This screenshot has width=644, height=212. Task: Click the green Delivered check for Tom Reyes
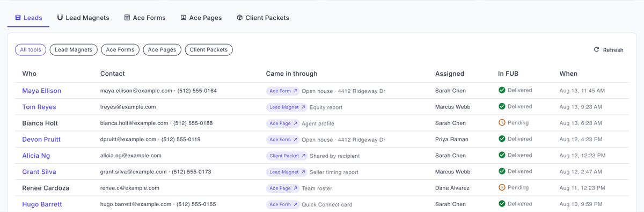pyautogui.click(x=502, y=106)
